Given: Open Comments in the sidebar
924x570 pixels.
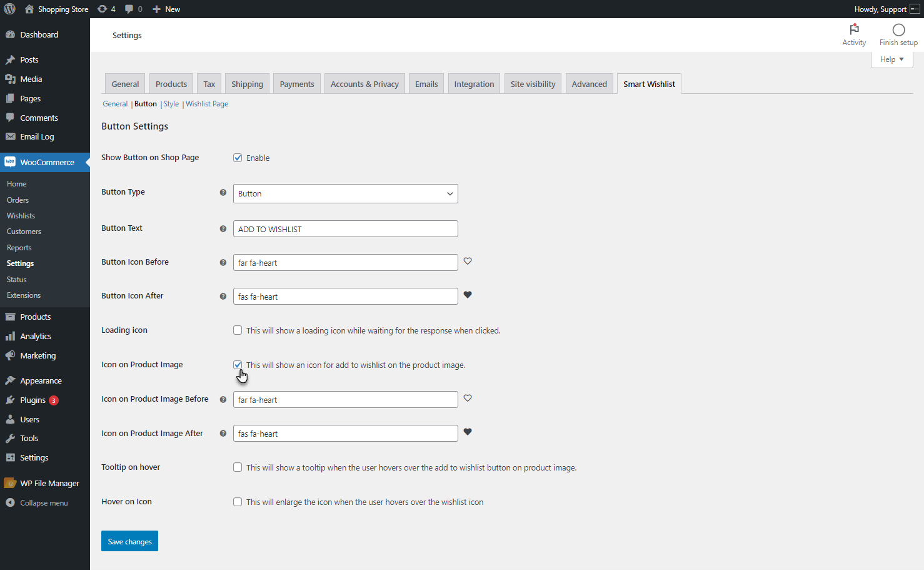Looking at the screenshot, I should coord(45,118).
